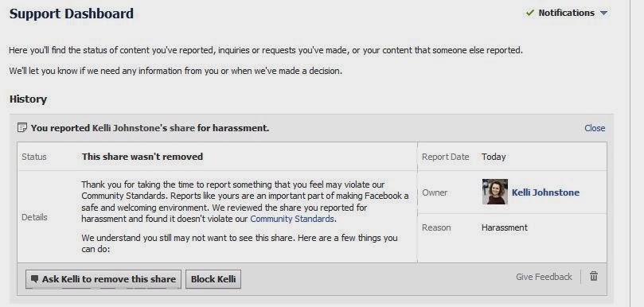This screenshot has height=307, width=644.
Task: Open the Notifications menu
Action: [566, 14]
